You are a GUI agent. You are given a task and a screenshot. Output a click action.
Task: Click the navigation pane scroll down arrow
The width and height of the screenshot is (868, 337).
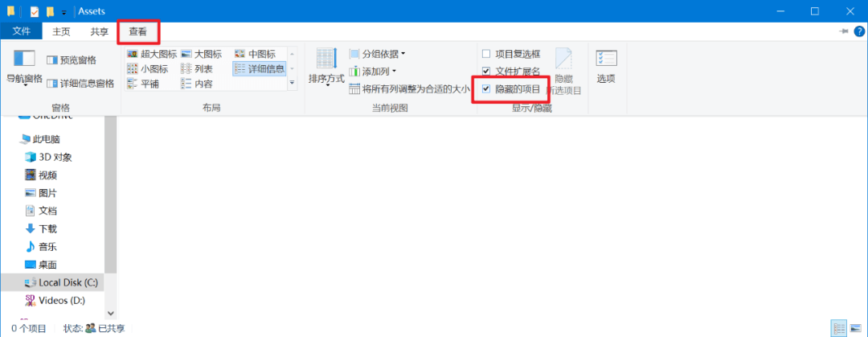[x=109, y=314]
